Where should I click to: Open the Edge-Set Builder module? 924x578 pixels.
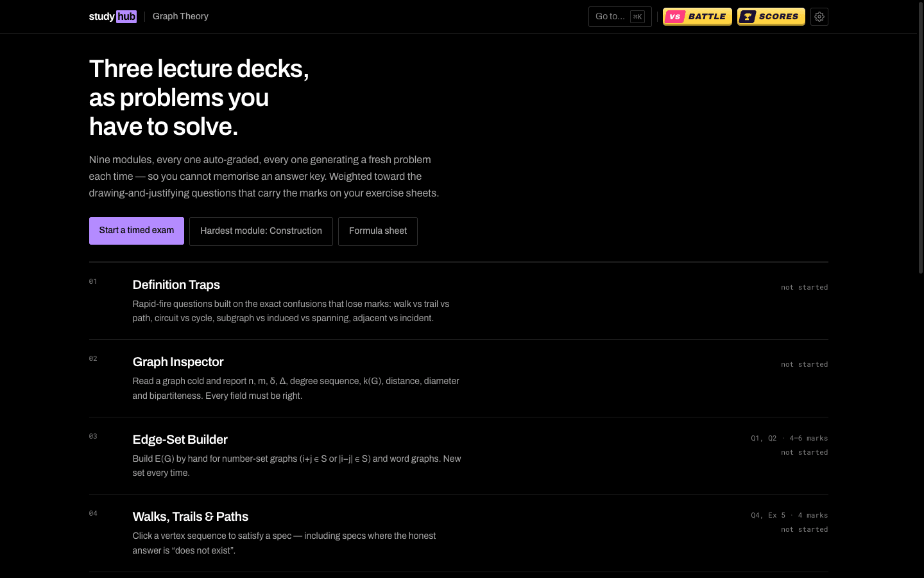pos(458,456)
